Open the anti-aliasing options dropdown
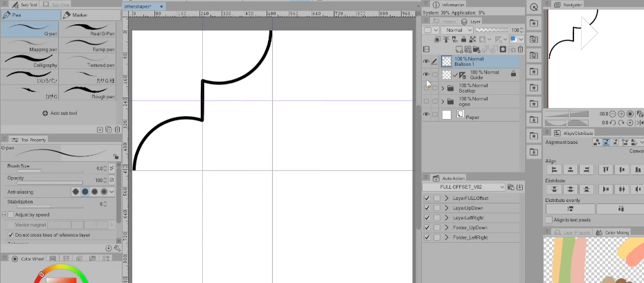Image resolution: width=644 pixels, height=283 pixels. pos(111,192)
